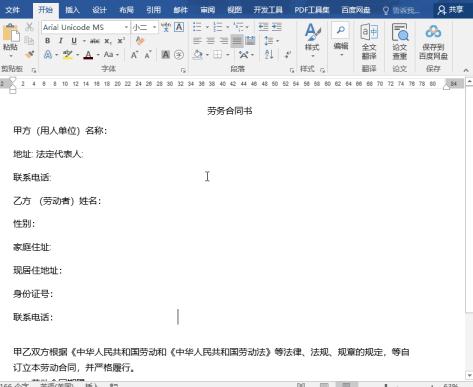Toggle show paragraph marks
Screen dimensions: 473x387
288,54
